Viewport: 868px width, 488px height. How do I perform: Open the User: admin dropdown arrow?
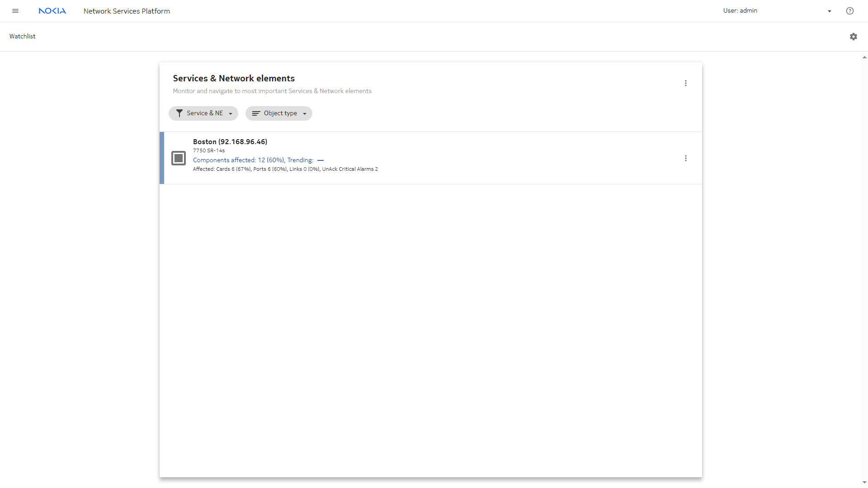pyautogui.click(x=830, y=11)
